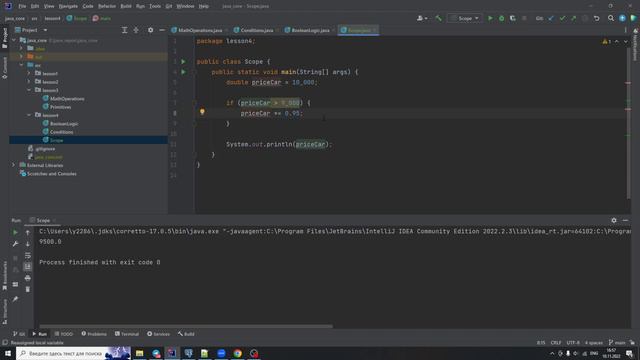Open the Services tool window
Screen dimensions: 640x360
[x=158, y=334]
